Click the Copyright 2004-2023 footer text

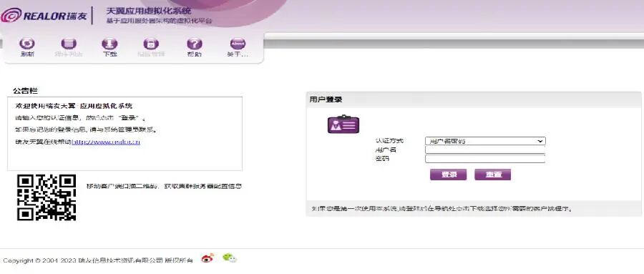point(98,260)
